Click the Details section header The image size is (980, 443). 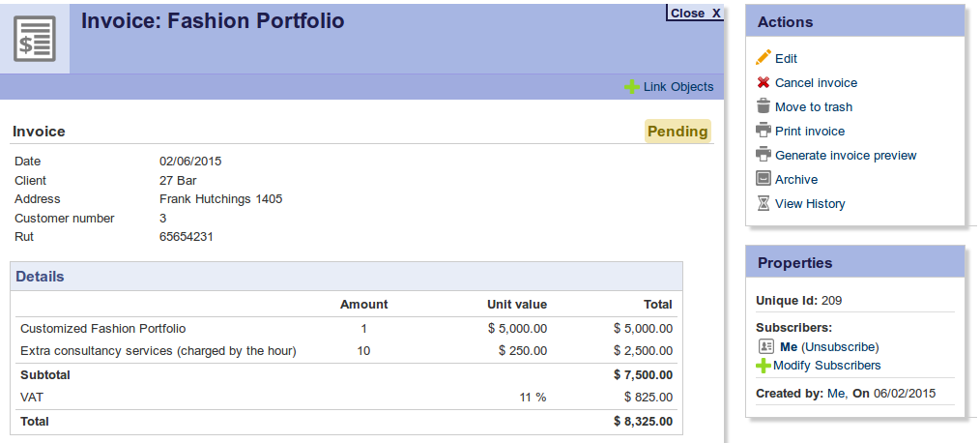click(41, 277)
